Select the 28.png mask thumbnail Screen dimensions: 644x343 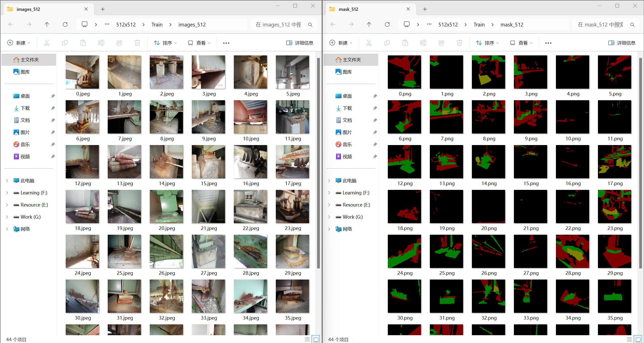[573, 252]
